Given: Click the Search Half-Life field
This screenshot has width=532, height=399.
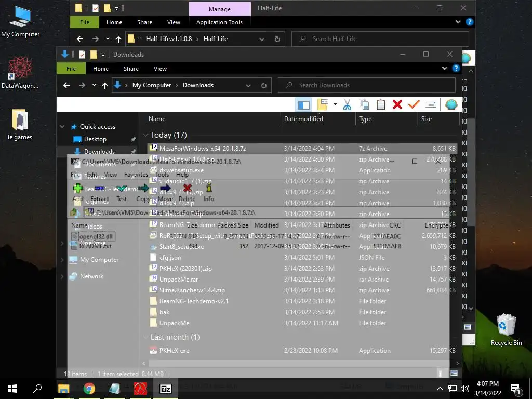Looking at the screenshot, I should point(380,39).
